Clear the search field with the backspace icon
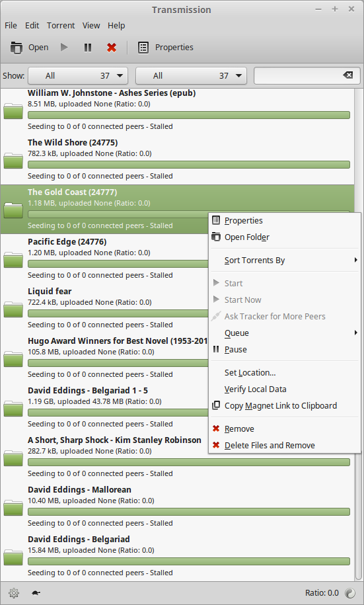 coord(347,75)
